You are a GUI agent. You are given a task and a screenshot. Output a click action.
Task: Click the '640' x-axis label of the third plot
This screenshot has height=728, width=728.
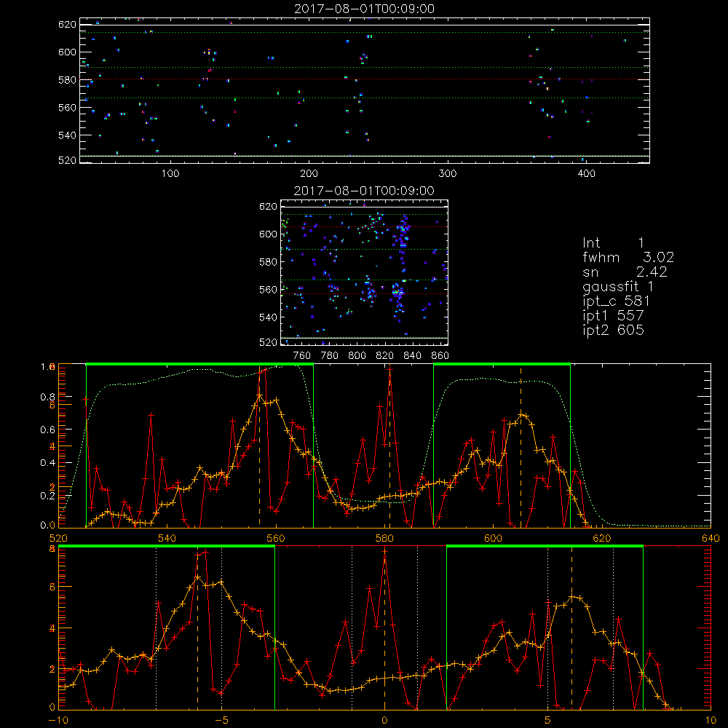click(711, 539)
